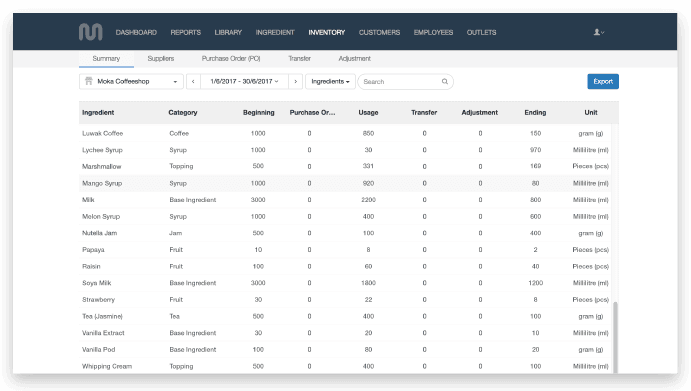Viewport: 691px width, 391px height.
Task: Open the Reports menu
Action: pos(186,32)
